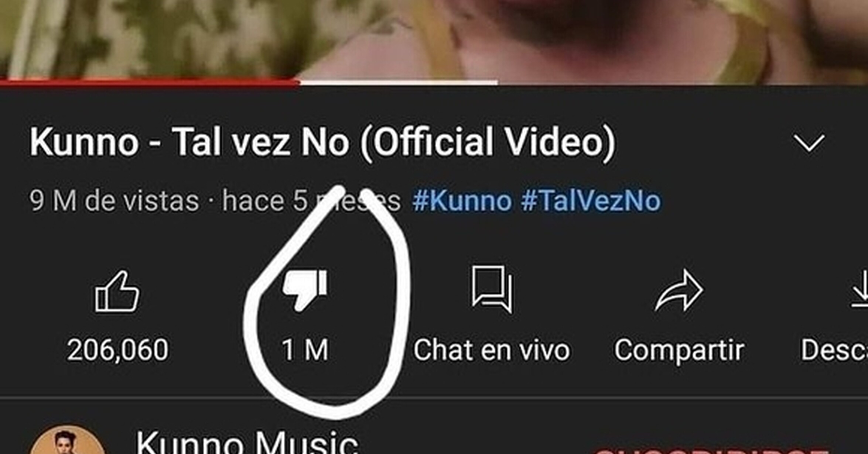Viewport: 868px width, 454px height.
Task: Tap the share arrow icon
Action: point(679,290)
